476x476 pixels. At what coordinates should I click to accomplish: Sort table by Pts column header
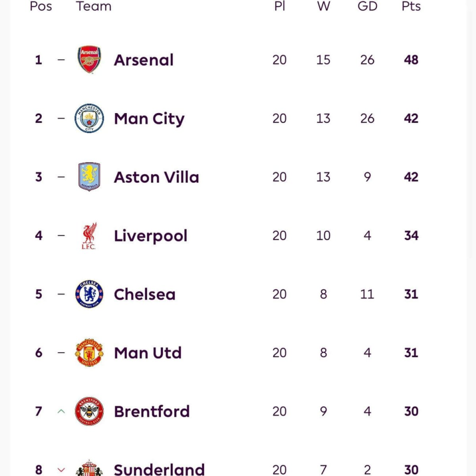[x=411, y=6]
